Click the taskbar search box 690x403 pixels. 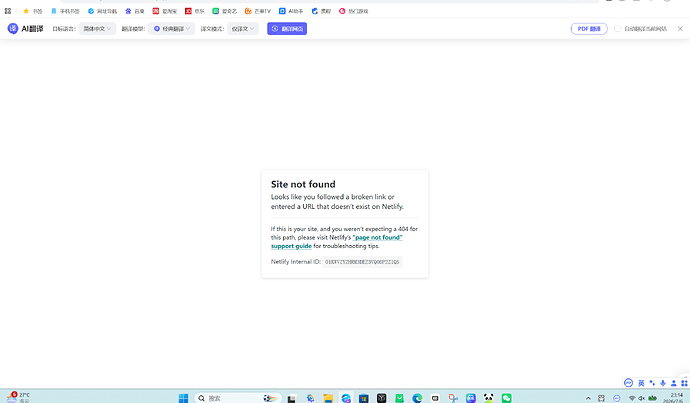pyautogui.click(x=238, y=398)
